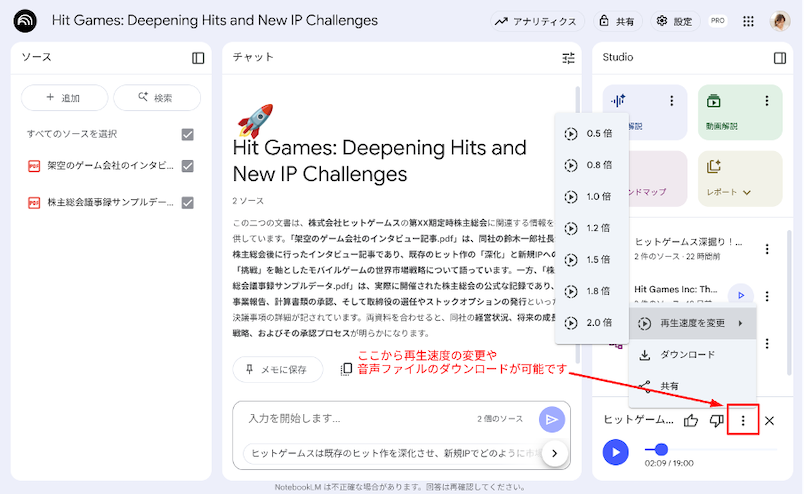Choose ダウンロード from the menu

point(693,354)
